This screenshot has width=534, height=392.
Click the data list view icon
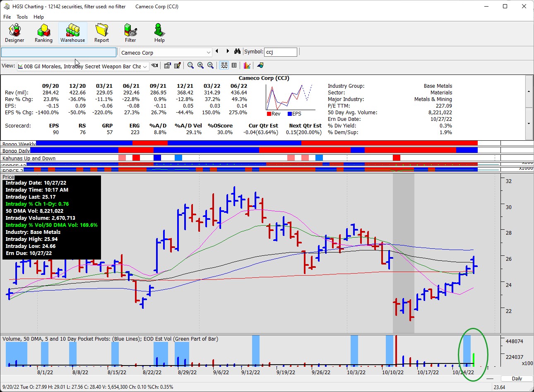pos(234,65)
